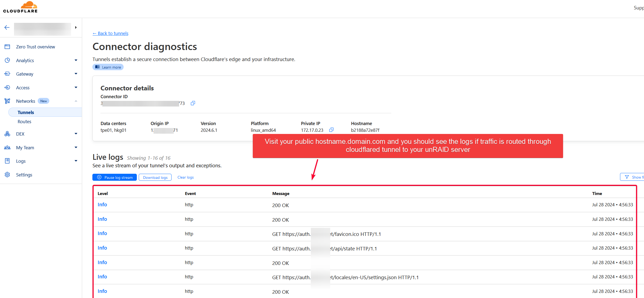Screen dimensions: 644x298
Task: Go back using the sidebar left arrow
Action: pyautogui.click(x=7, y=27)
